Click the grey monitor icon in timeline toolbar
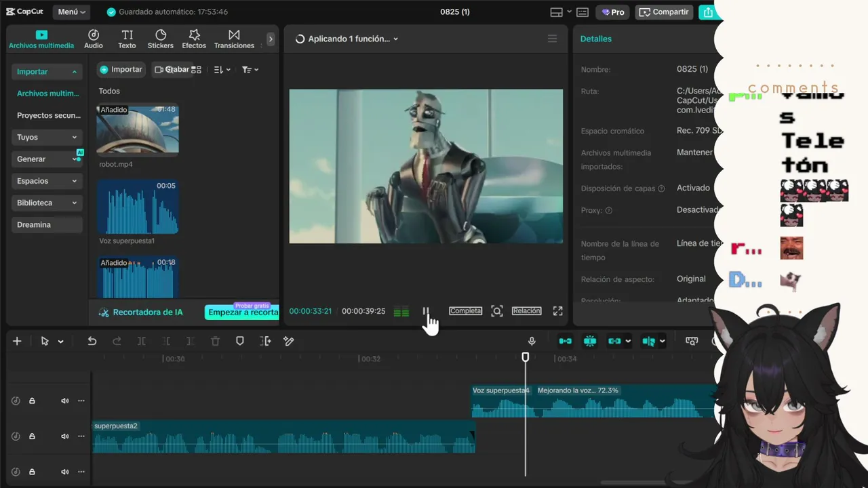 [x=692, y=341]
